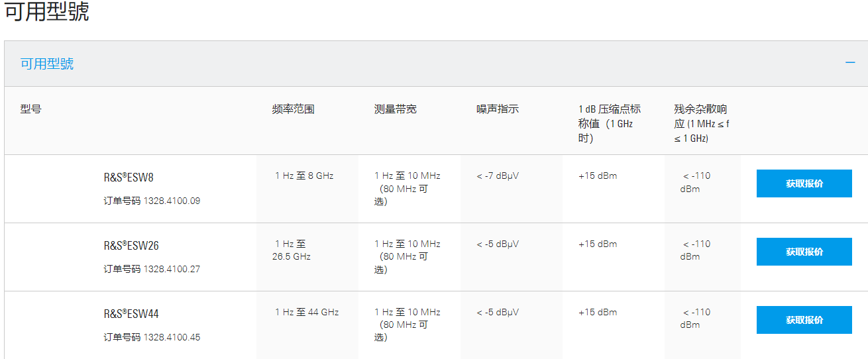Click the 1 Hz 至 44 GHz frequency cell

coord(307,312)
